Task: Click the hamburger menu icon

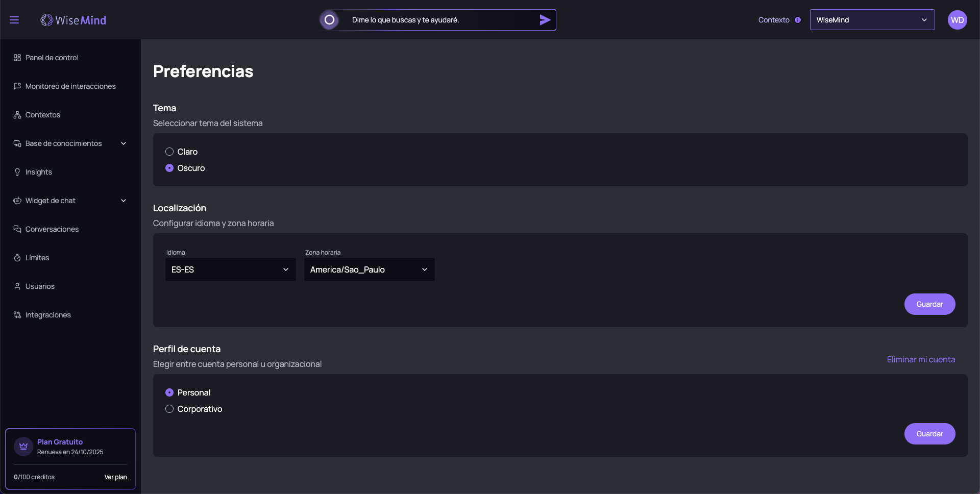Action: [14, 20]
